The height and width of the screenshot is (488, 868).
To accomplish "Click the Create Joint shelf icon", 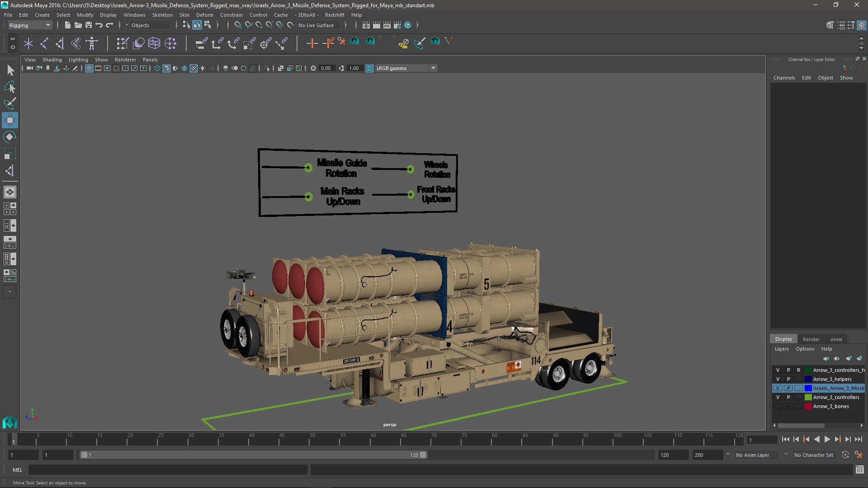I will click(44, 43).
